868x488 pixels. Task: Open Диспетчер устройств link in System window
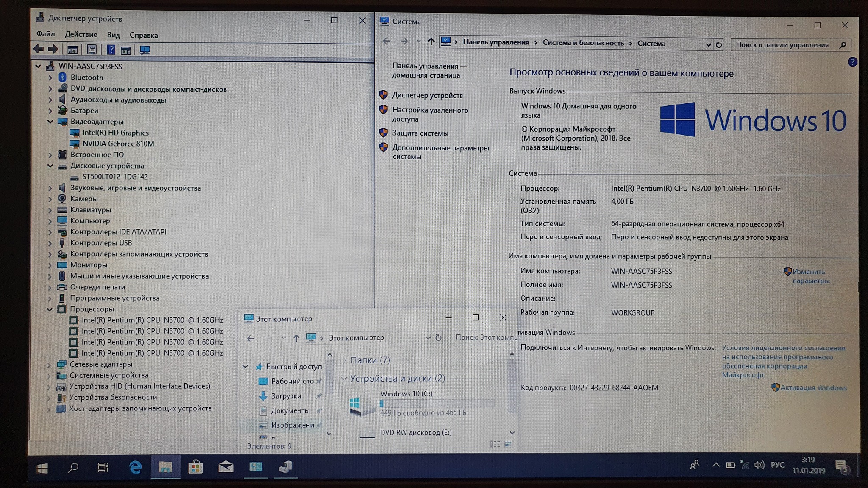click(427, 95)
